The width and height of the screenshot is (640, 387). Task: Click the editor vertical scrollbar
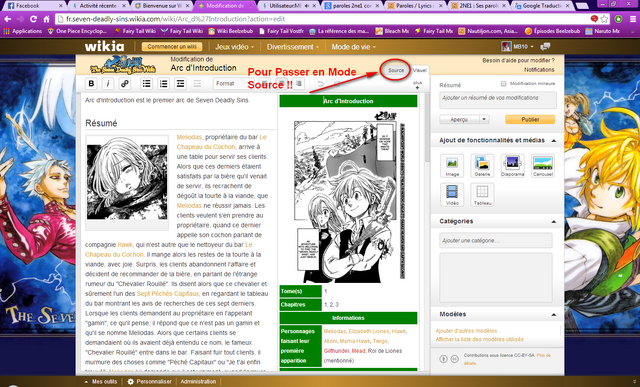[x=427, y=128]
